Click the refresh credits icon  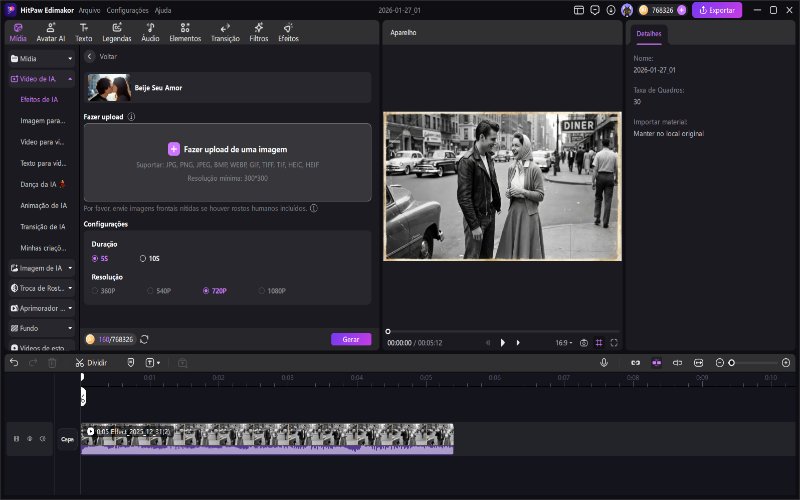tap(145, 340)
